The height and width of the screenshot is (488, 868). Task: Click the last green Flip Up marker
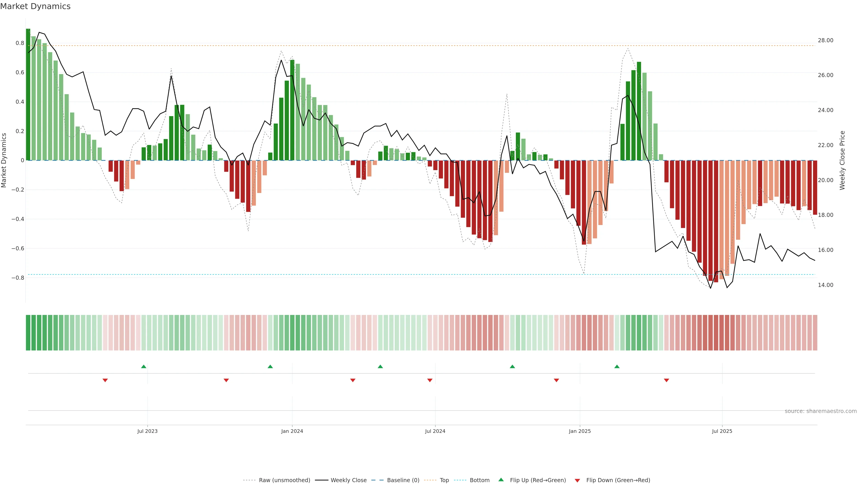pos(617,366)
